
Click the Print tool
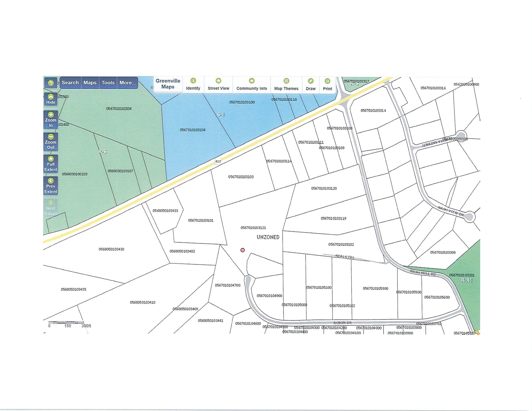pyautogui.click(x=327, y=84)
